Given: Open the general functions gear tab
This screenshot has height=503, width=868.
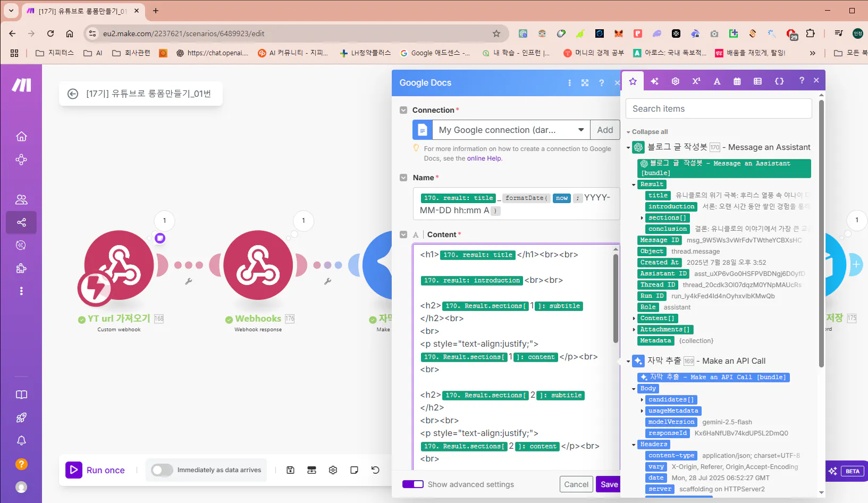Looking at the screenshot, I should (675, 81).
